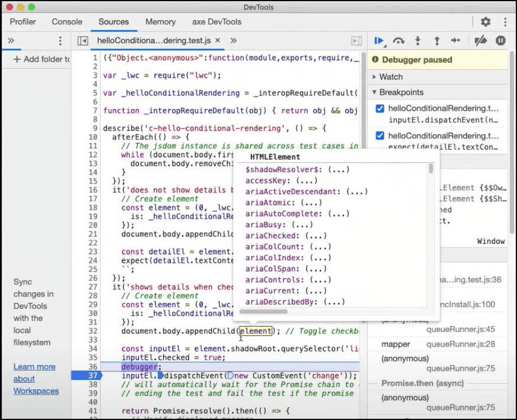Open navigator pane options menu

pyautogui.click(x=60, y=41)
